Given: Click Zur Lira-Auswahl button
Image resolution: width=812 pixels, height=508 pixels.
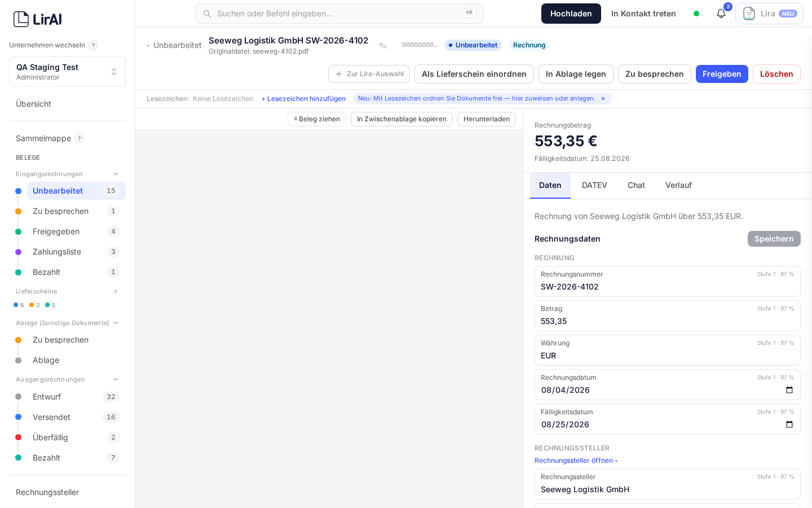Looking at the screenshot, I should (x=369, y=74).
